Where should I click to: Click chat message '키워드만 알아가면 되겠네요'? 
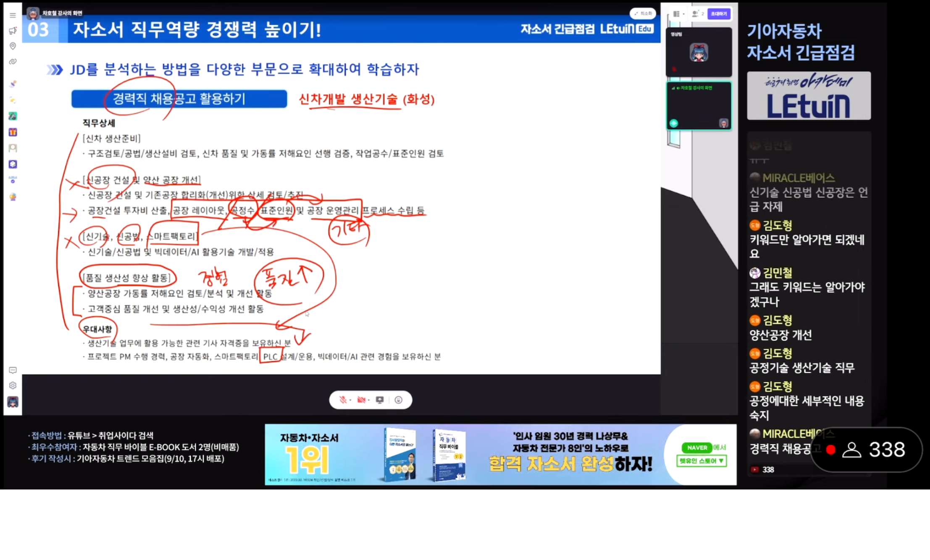coord(807,246)
